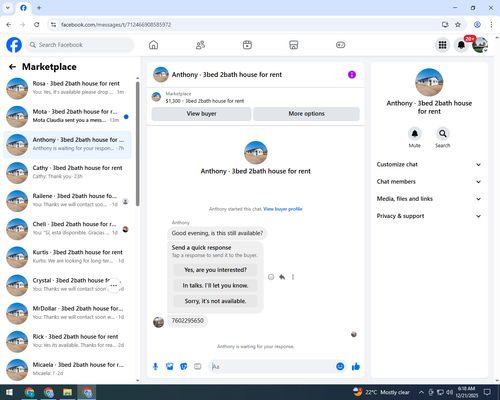Open the taskbar clock and date
Image resolution: width=500 pixels, height=400 pixels.
pos(466,392)
